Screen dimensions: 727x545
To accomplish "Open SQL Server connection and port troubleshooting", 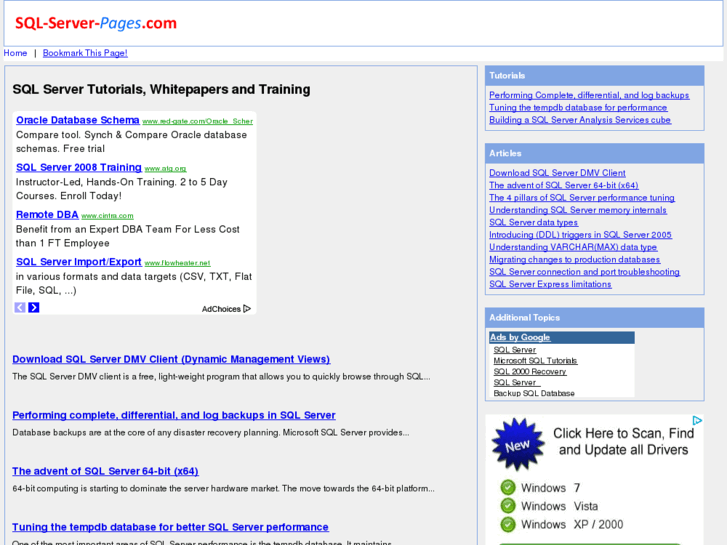I will [x=585, y=272].
